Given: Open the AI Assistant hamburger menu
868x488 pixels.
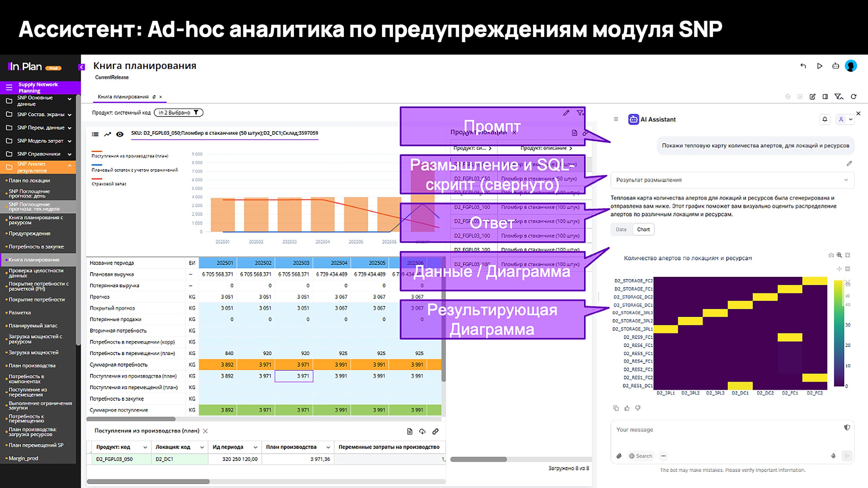Looking at the screenshot, I should click(x=616, y=119).
